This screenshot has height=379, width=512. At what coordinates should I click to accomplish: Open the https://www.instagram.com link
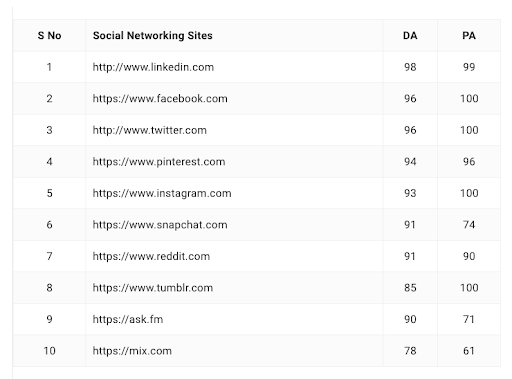point(162,193)
